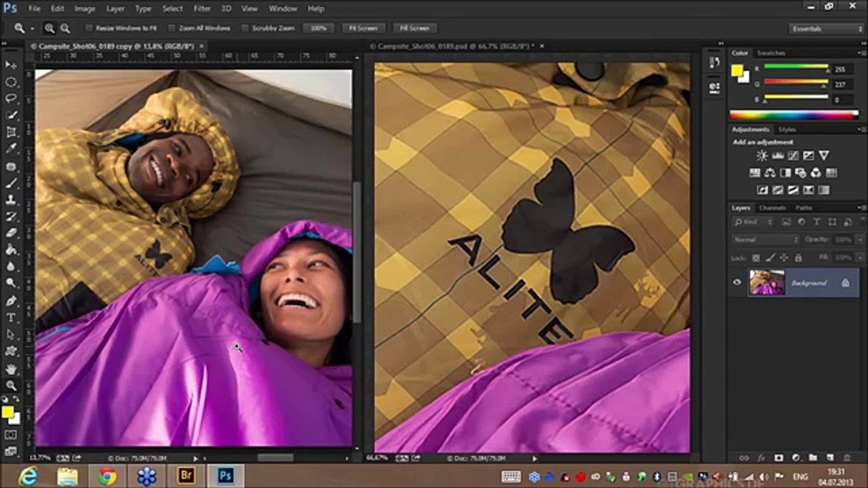Hide the Background layer with eye icon

[x=737, y=283]
